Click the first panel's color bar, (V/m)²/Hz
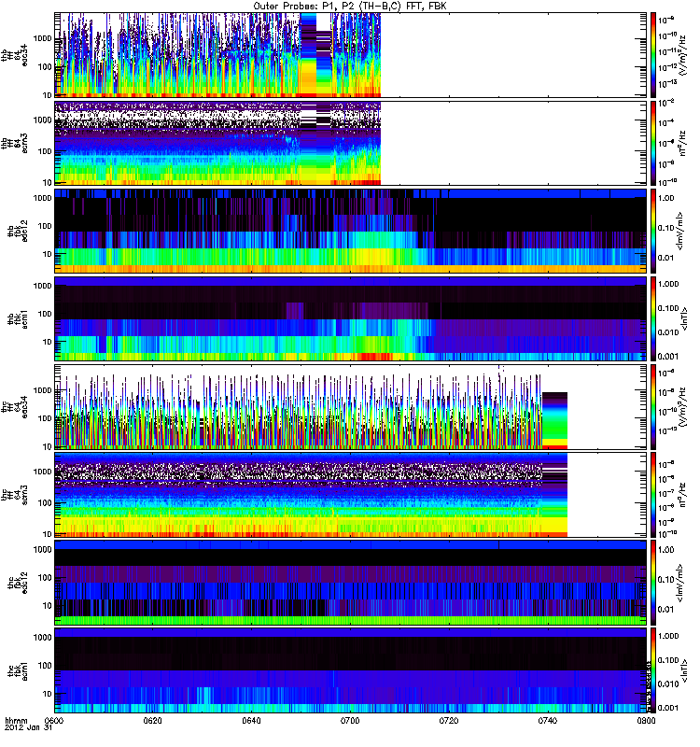 coord(654,55)
